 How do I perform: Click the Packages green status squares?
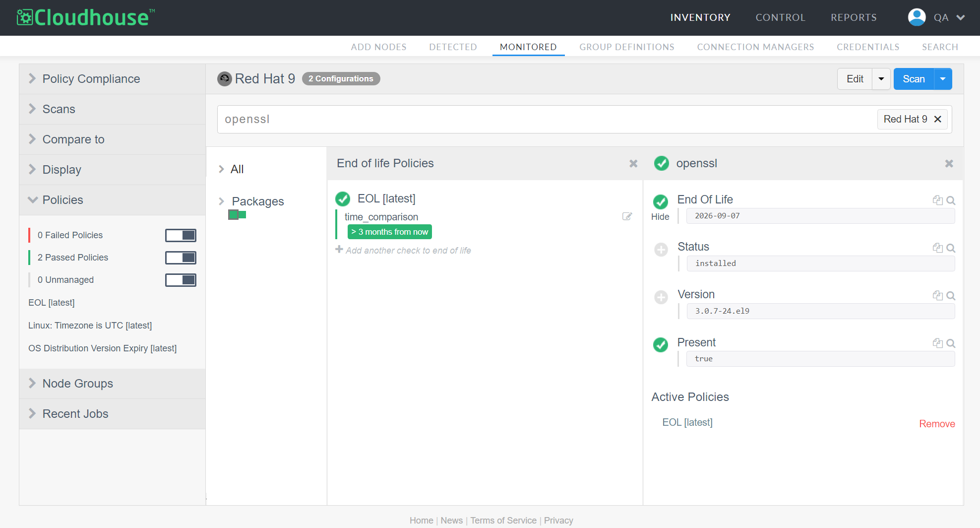(237, 214)
